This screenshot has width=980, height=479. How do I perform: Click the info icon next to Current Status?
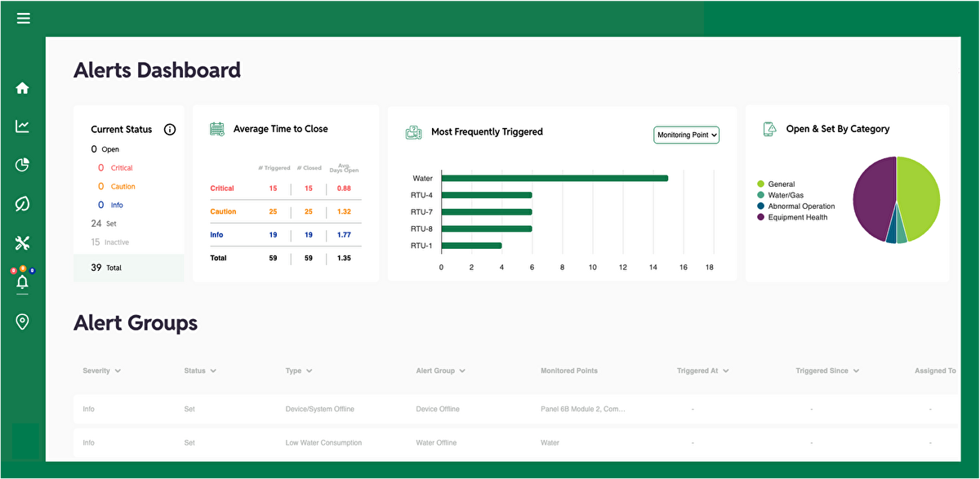tap(170, 129)
